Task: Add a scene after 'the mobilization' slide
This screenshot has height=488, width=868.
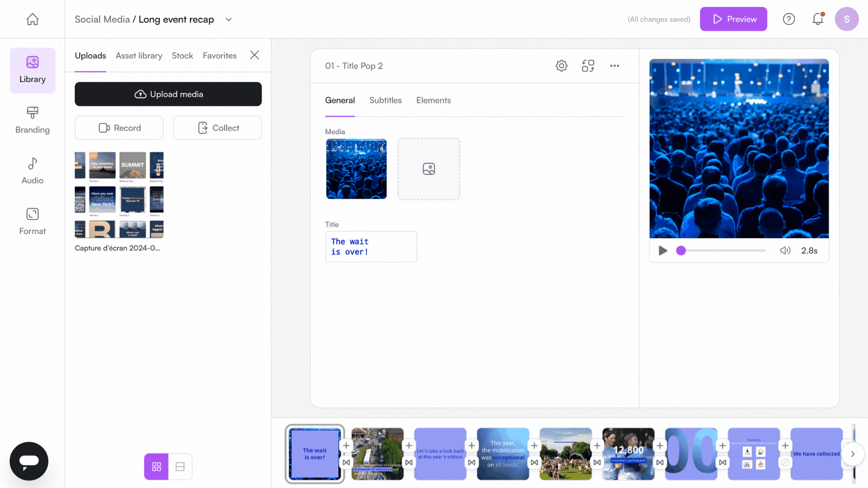Action: (534, 446)
